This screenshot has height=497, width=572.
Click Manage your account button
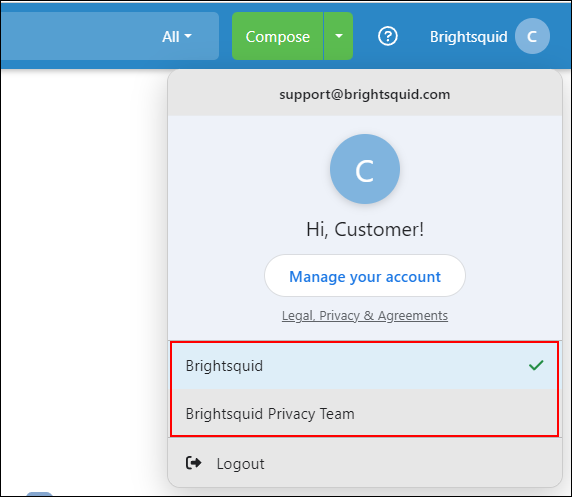point(365,276)
